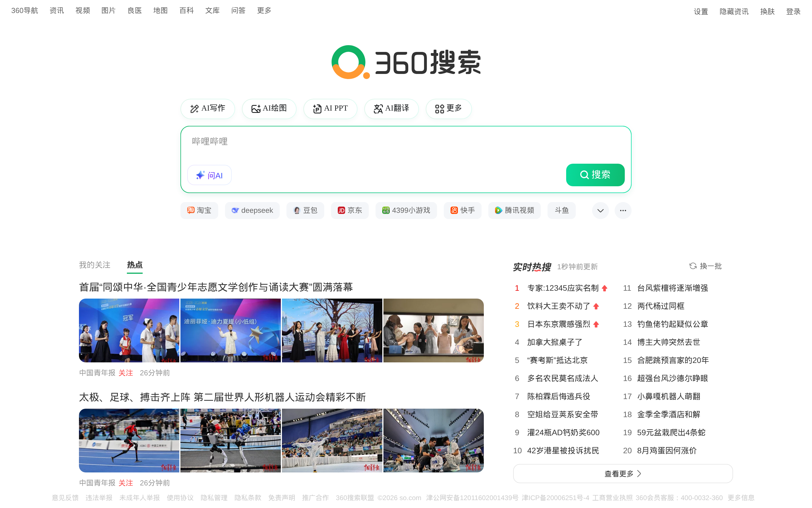This screenshot has height=508, width=812.
Task: Expand 更多 in top navigation
Action: coord(264,10)
